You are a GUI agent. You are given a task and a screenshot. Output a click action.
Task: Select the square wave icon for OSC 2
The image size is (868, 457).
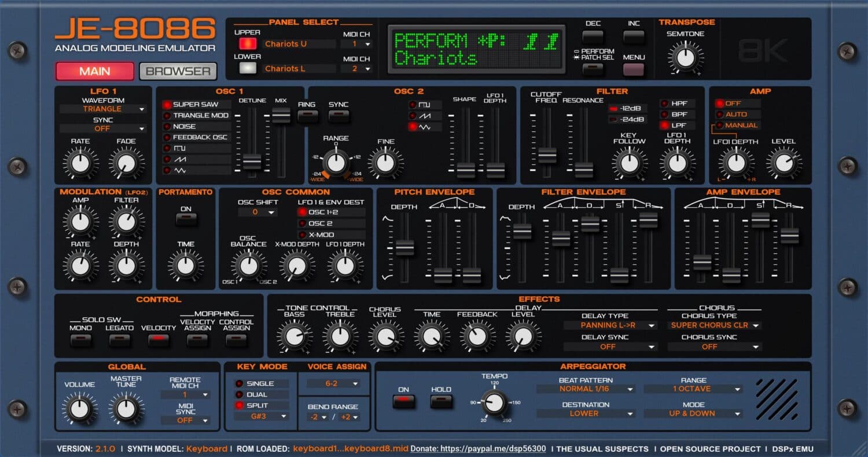click(422, 104)
